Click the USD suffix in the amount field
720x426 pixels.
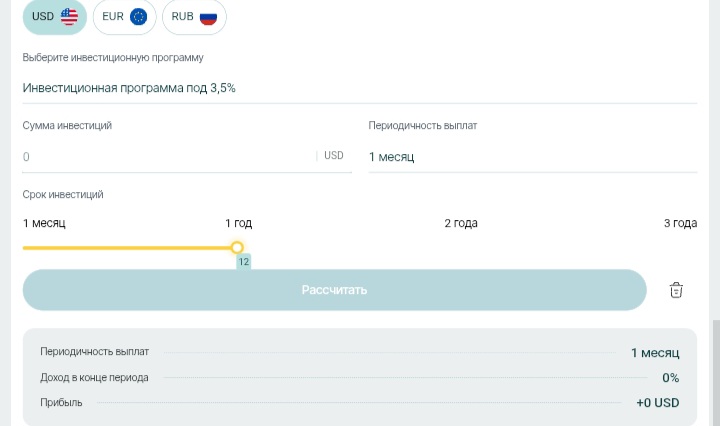click(x=334, y=156)
